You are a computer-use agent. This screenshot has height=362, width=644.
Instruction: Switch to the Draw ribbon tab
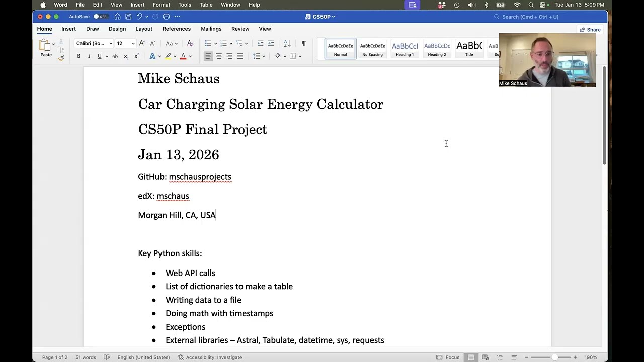93,29
